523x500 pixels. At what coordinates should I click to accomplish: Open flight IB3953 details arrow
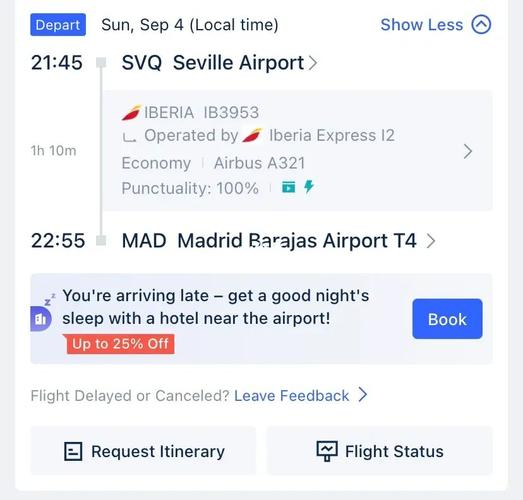coord(468,151)
